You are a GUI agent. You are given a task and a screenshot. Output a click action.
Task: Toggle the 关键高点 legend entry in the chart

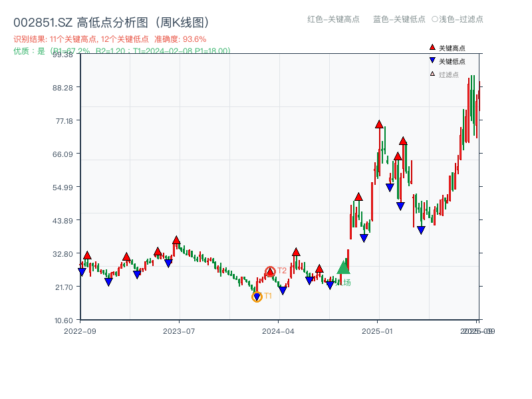pos(448,48)
